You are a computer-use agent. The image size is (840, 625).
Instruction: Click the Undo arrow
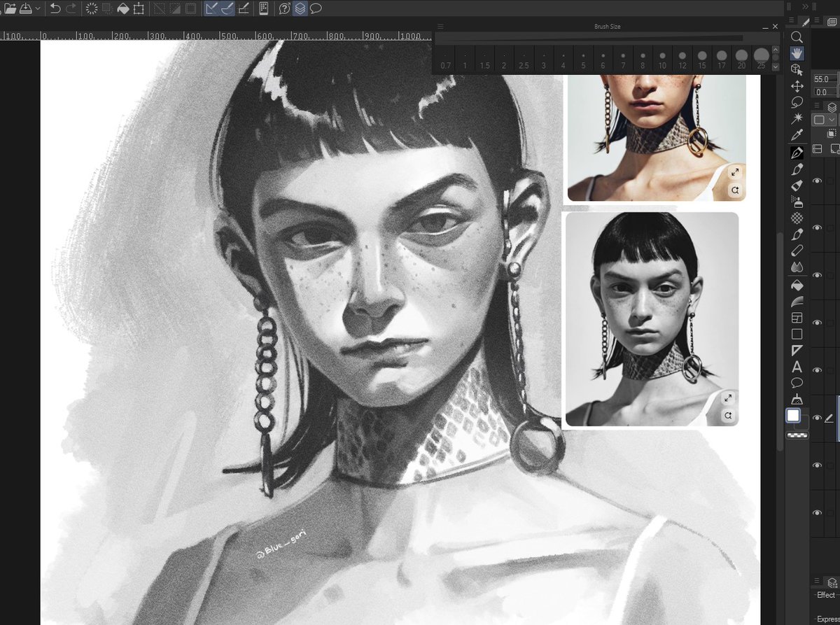pos(55,8)
